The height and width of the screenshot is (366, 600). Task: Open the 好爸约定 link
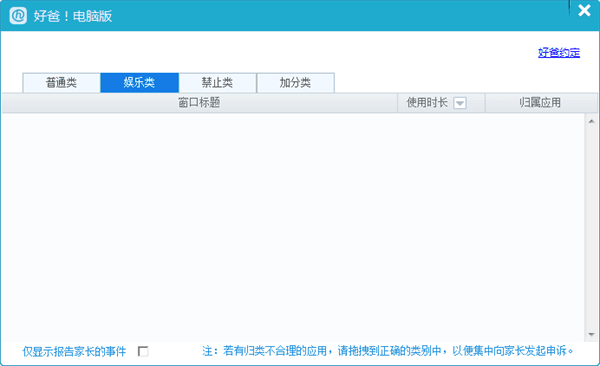(559, 52)
